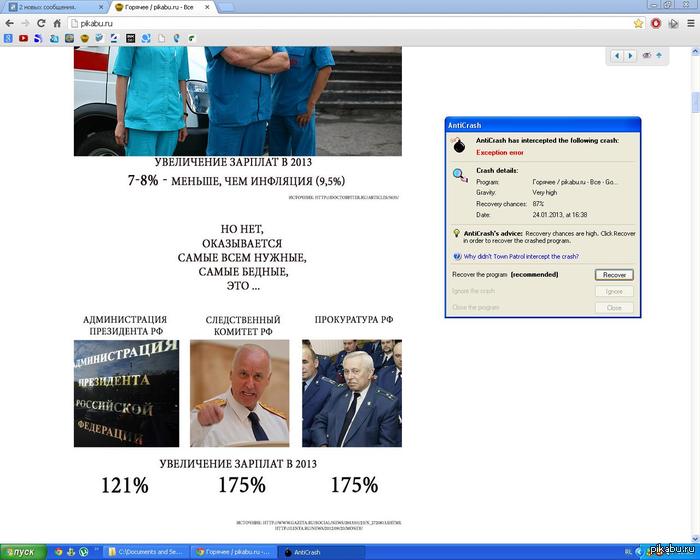
Task: Click the page vertical scrollbar thumb
Action: point(695,102)
